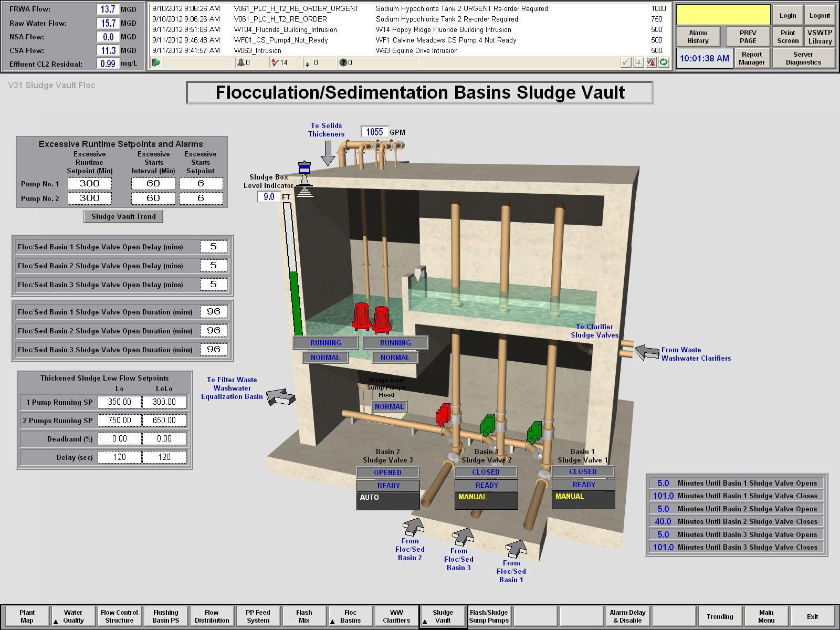Expand the Sludge Vault navigation button
Viewport: 840px width, 630px height.
click(x=443, y=616)
